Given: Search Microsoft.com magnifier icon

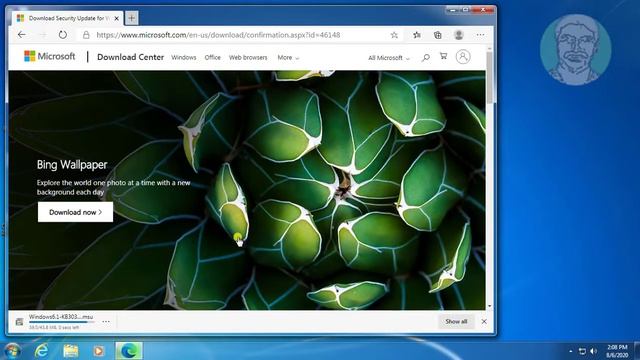Looking at the screenshot, I should pos(425,58).
